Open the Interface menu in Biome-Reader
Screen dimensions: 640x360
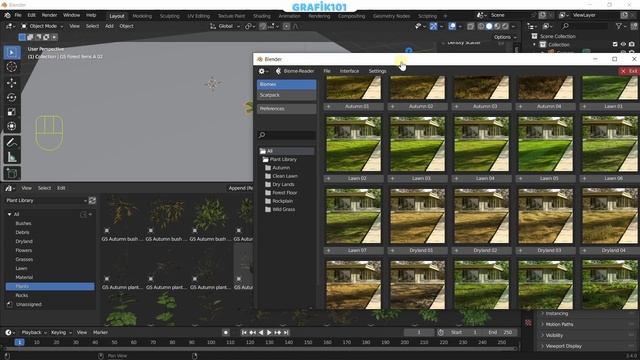[x=349, y=71]
